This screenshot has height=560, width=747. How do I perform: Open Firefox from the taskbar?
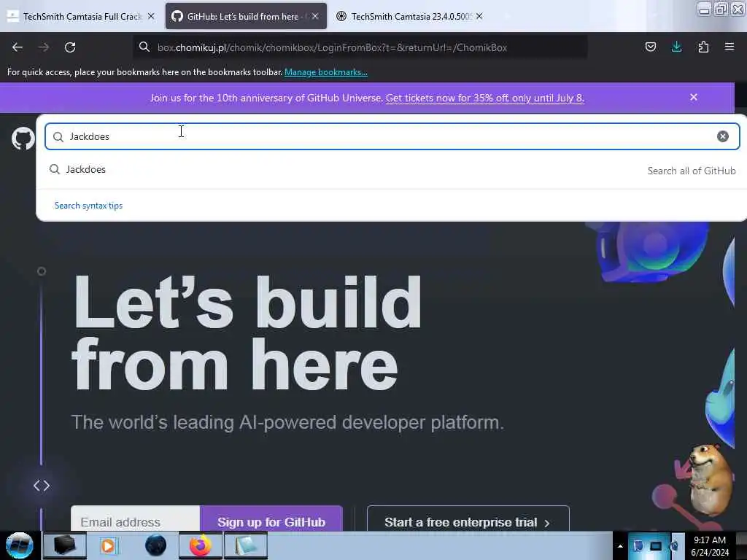click(x=200, y=545)
